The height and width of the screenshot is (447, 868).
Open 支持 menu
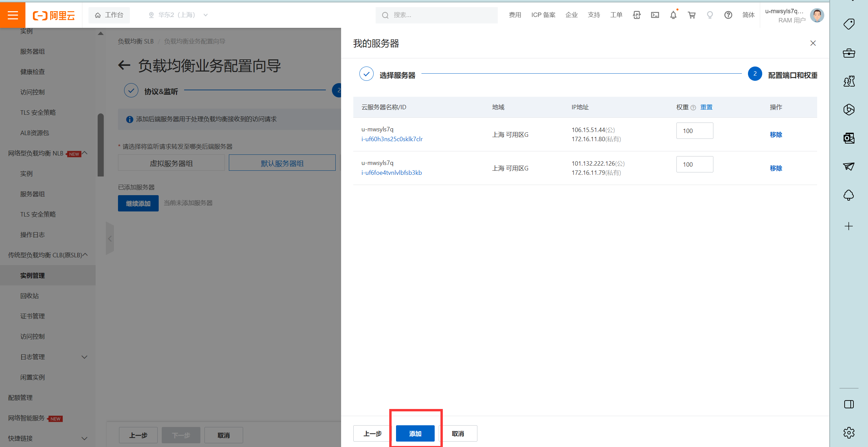594,15
